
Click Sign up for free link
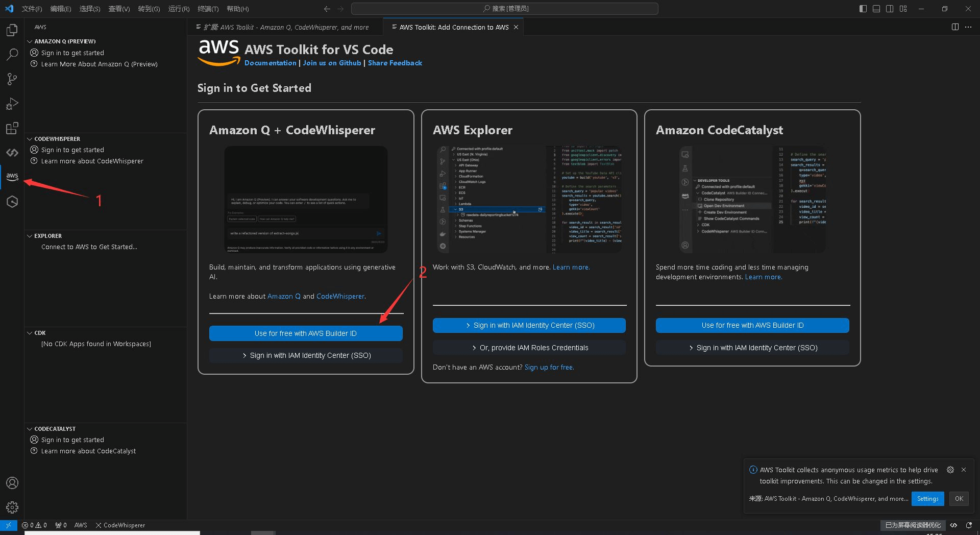pos(549,367)
